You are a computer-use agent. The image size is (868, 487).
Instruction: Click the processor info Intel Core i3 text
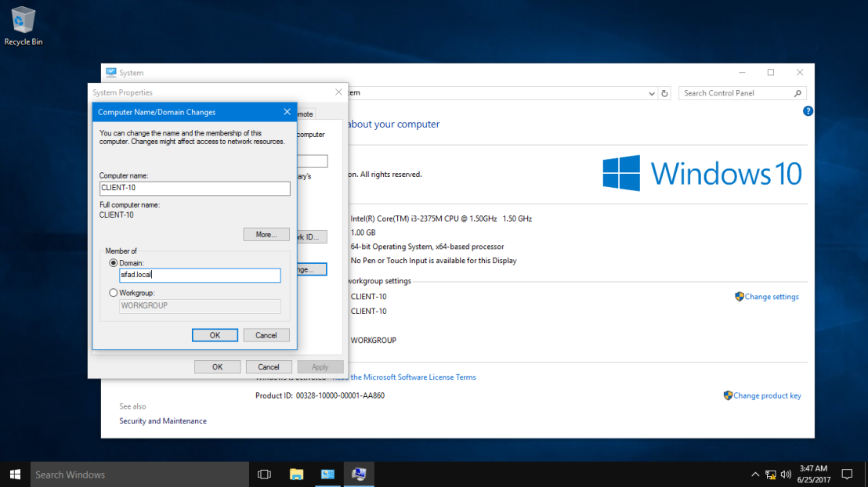[441, 218]
